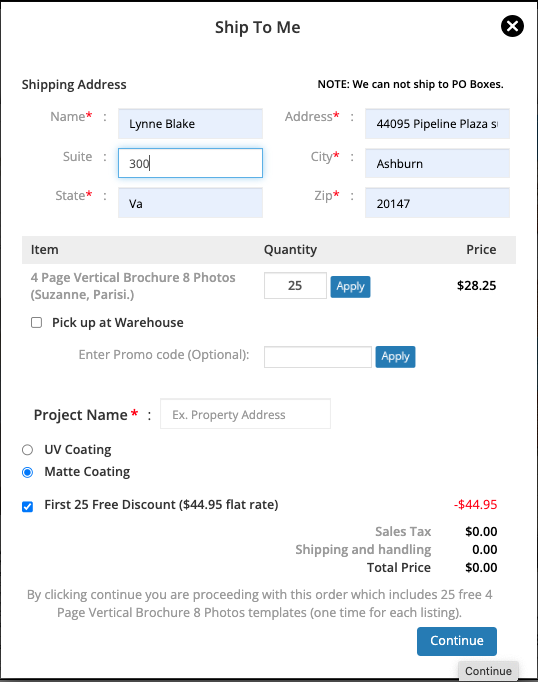The width and height of the screenshot is (538, 682).
Task: Uncheck First 25 Free Discount
Action: click(x=27, y=507)
